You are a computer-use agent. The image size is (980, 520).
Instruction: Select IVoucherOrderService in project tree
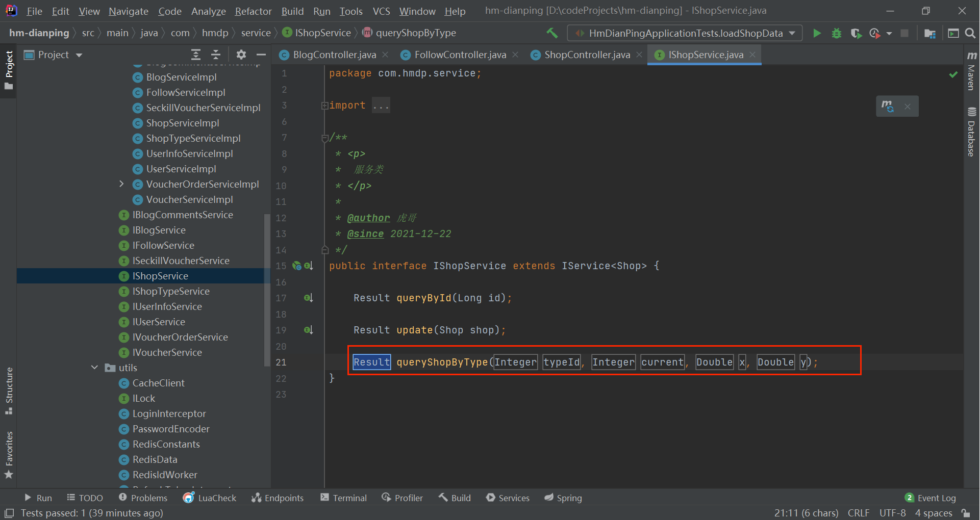tap(180, 337)
